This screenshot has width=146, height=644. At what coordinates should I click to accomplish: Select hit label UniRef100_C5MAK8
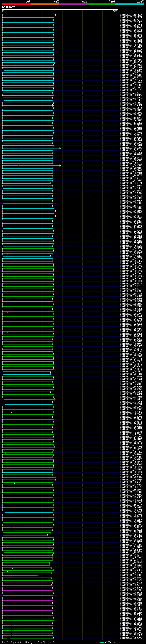tap(131, 535)
